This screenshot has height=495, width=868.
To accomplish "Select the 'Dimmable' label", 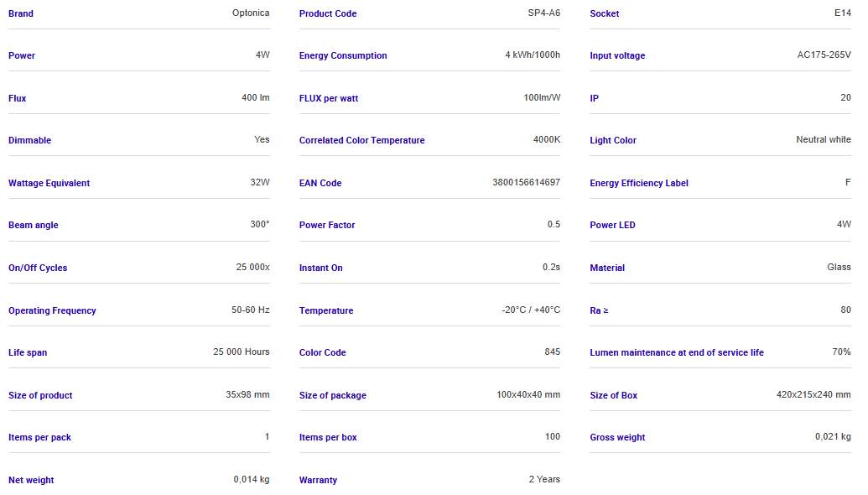I will (29, 141).
